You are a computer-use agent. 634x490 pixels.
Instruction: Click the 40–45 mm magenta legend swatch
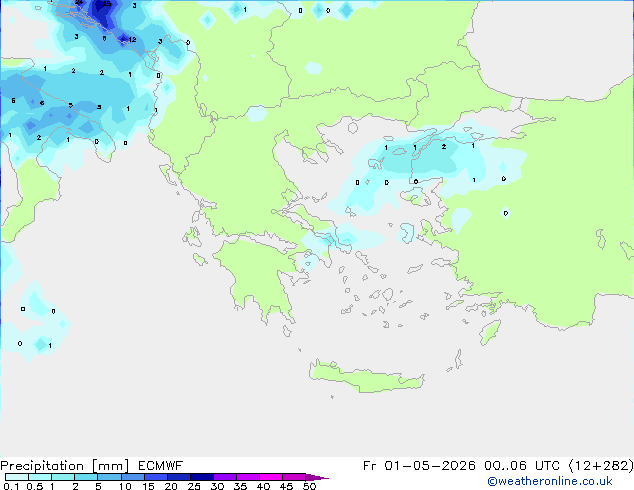pyautogui.click(x=271, y=477)
